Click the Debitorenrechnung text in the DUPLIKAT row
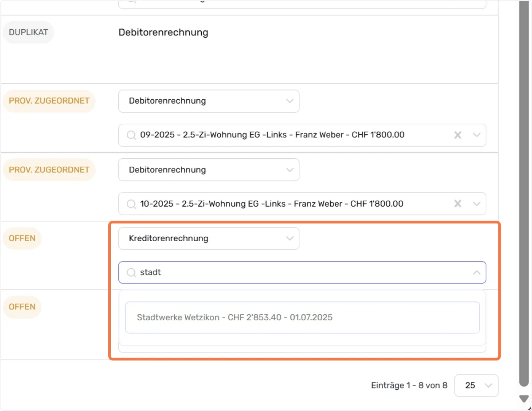 pos(164,32)
